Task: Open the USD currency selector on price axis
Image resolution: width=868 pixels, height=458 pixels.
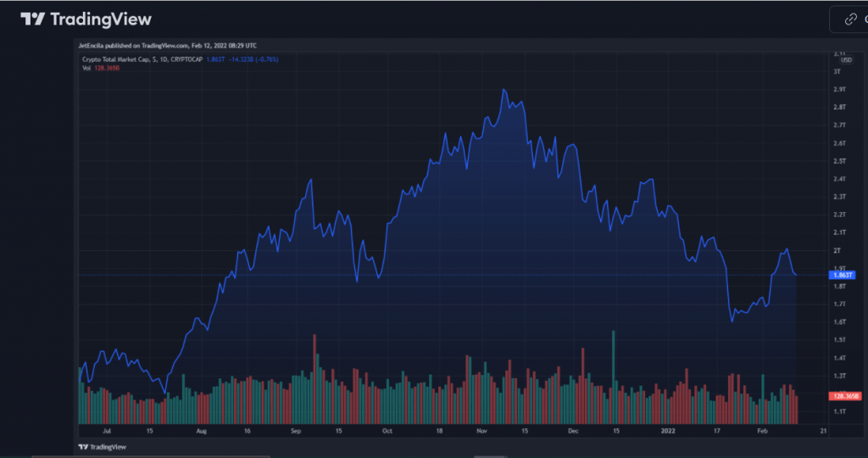Action: point(845,59)
